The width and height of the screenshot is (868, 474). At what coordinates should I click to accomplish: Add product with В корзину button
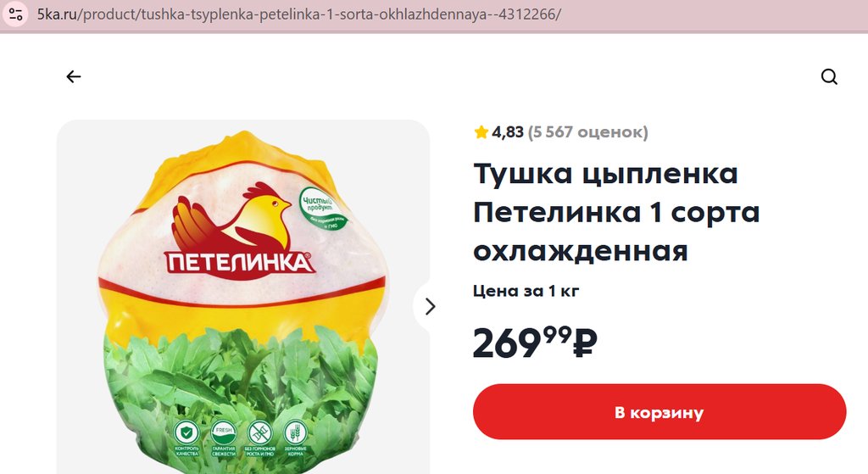[x=659, y=412]
